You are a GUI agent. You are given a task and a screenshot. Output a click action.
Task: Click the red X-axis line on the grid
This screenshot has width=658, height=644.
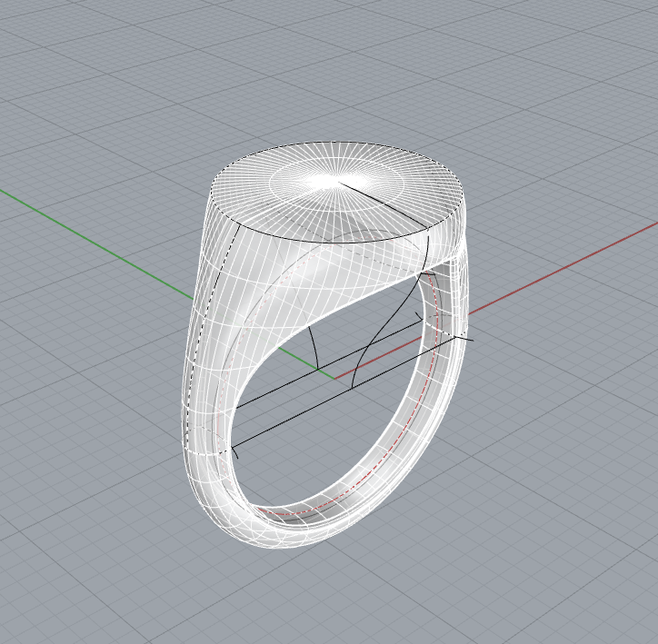click(x=563, y=268)
